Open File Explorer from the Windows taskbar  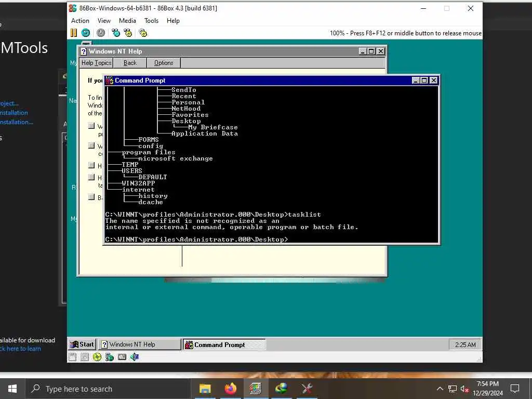pyautogui.click(x=205, y=389)
